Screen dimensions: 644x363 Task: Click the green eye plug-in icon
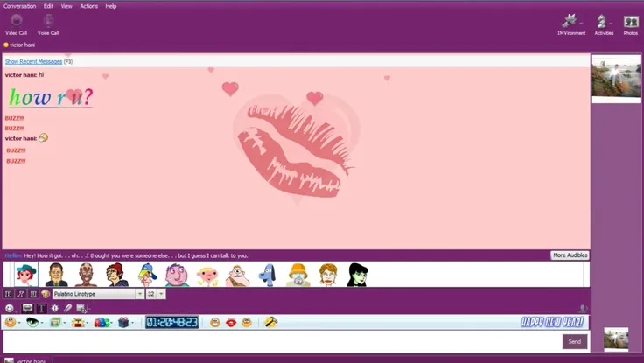point(32,323)
